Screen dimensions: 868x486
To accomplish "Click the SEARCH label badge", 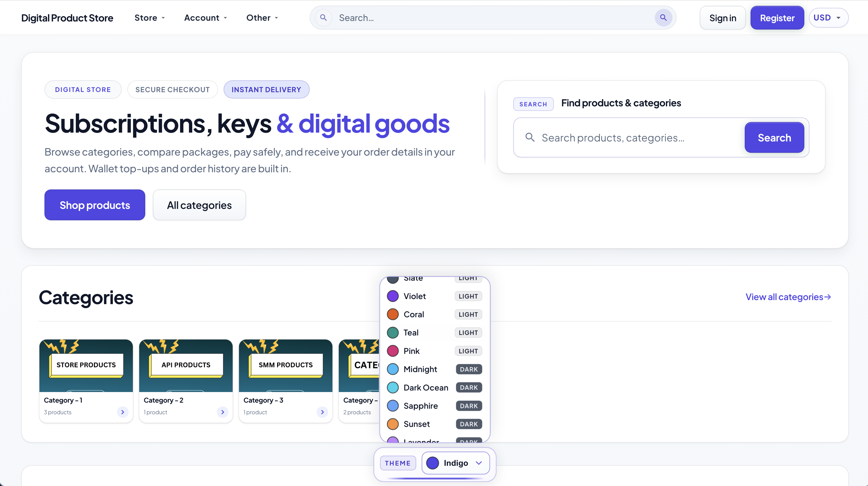I will coord(533,104).
